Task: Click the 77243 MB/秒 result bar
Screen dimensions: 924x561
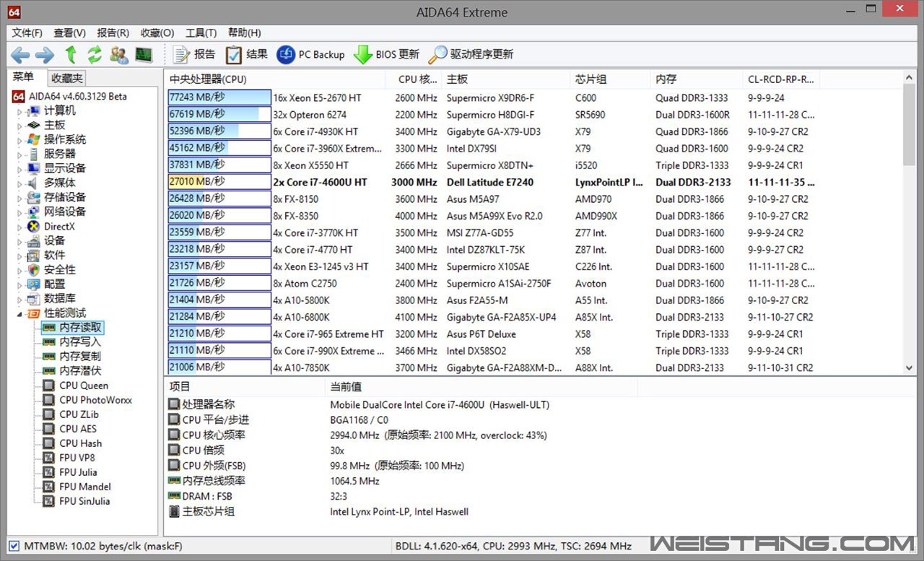Action: (219, 97)
